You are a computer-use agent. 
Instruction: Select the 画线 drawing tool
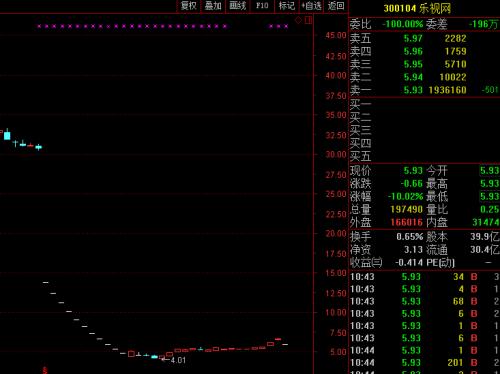(238, 6)
